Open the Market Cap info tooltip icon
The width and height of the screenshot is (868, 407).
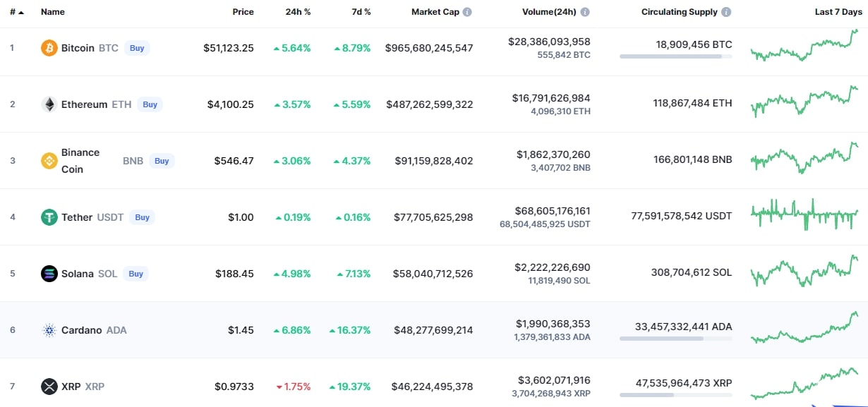[x=467, y=12]
